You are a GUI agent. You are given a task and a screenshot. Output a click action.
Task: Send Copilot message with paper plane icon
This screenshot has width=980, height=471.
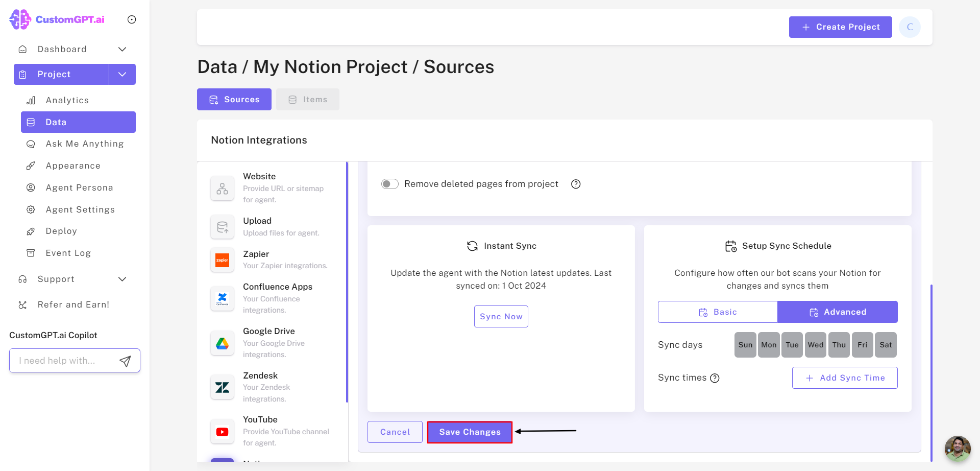pyautogui.click(x=125, y=361)
